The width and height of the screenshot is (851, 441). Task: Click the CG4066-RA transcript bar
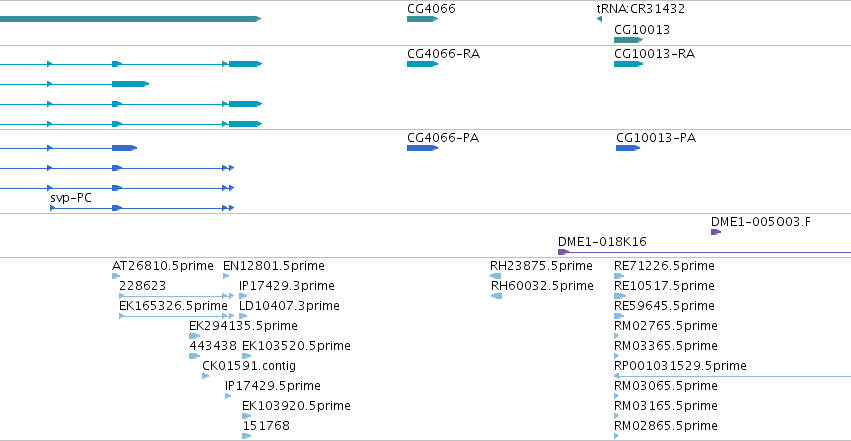tap(422, 64)
